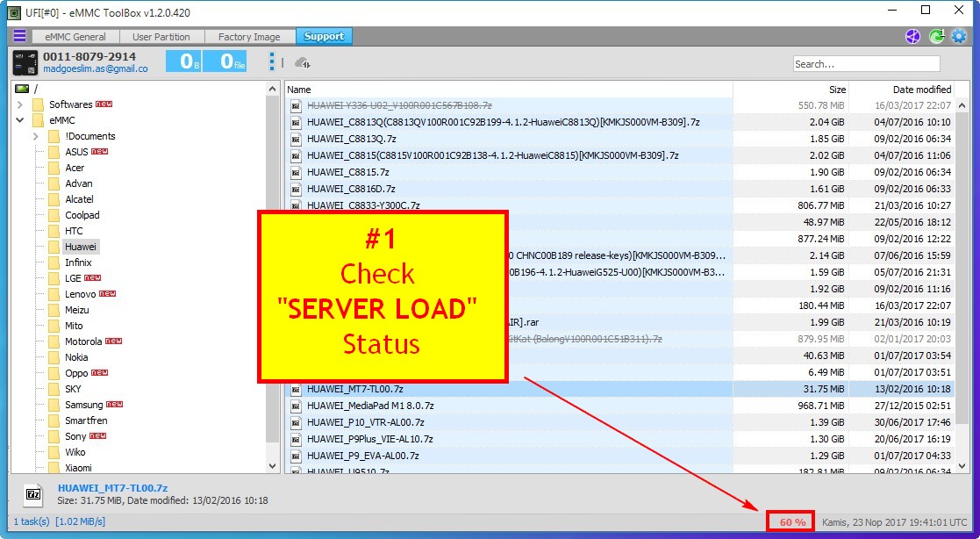This screenshot has height=539, width=980.
Task: Click the Motorola folder icon
Action: 54,341
